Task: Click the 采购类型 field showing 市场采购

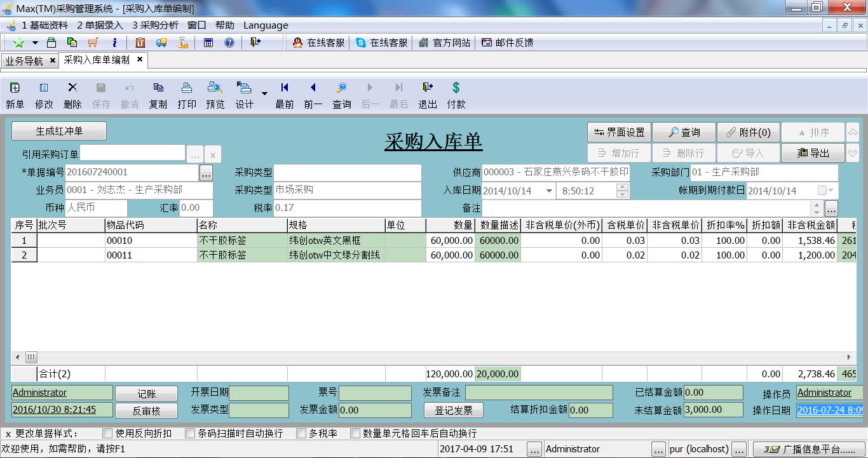Action: click(x=348, y=190)
